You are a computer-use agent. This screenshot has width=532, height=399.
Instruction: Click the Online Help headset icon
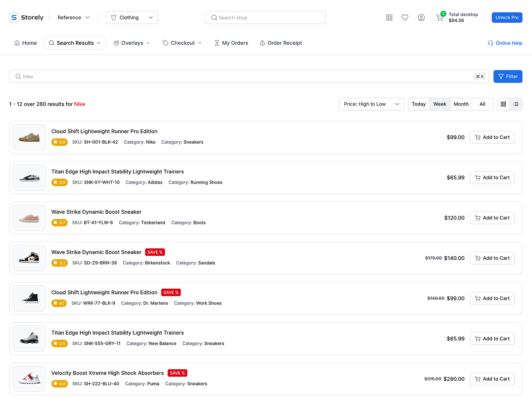pos(490,43)
